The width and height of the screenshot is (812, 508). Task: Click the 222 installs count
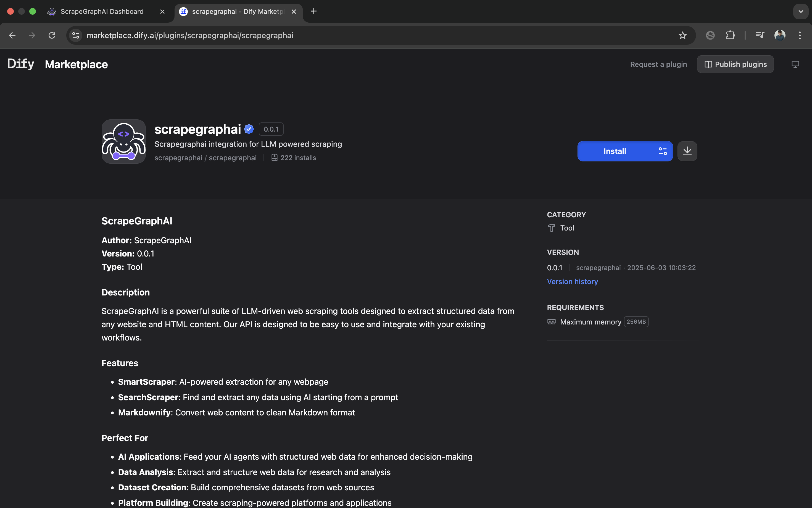298,158
